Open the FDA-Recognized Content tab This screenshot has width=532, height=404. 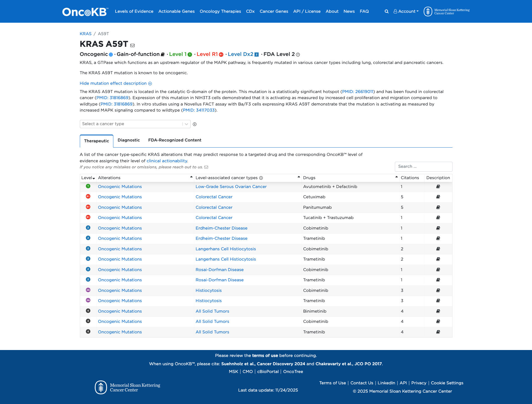pyautogui.click(x=175, y=140)
